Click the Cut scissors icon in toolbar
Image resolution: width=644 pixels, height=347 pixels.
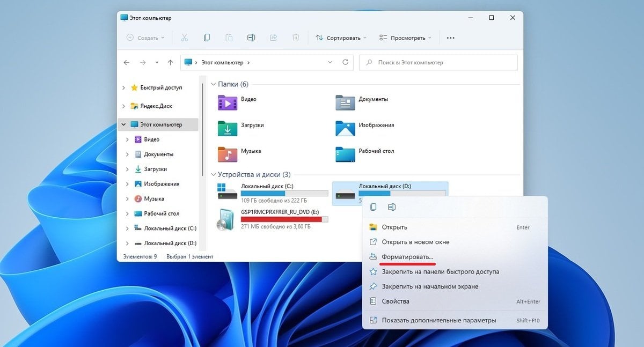(x=185, y=38)
